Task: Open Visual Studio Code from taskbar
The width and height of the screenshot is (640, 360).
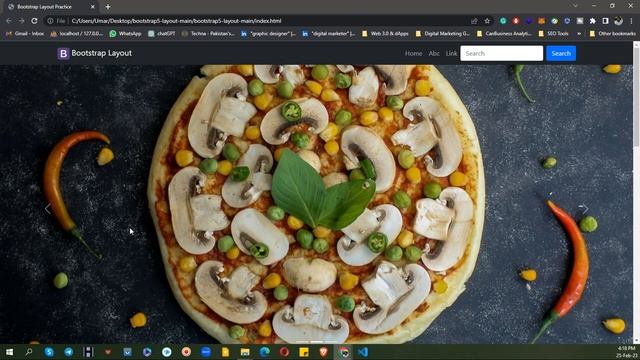Action: click(x=362, y=352)
